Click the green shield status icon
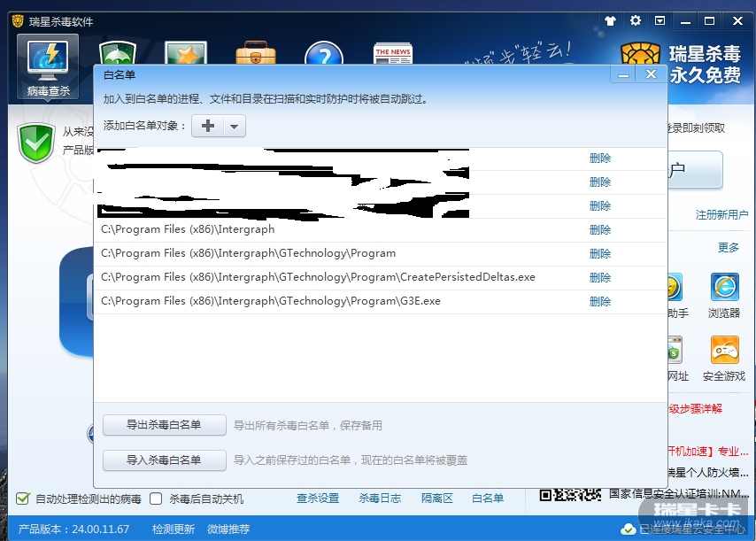756x541 pixels. [x=36, y=143]
